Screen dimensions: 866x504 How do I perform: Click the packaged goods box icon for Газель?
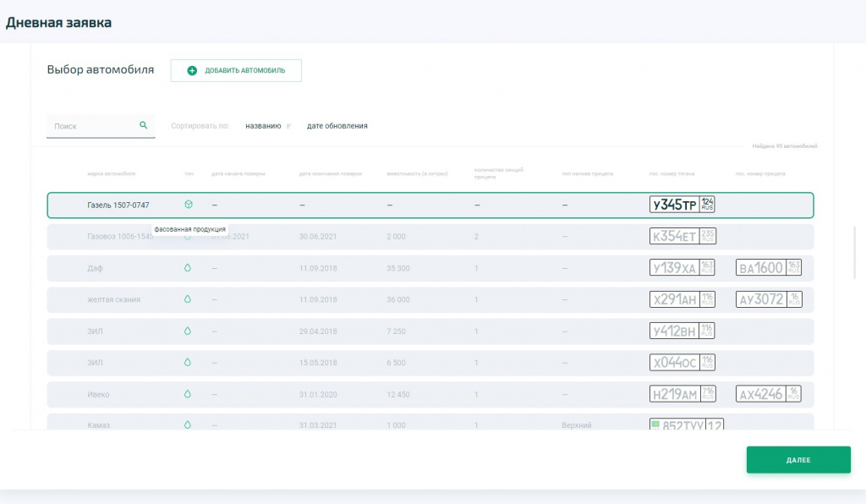[x=189, y=205]
